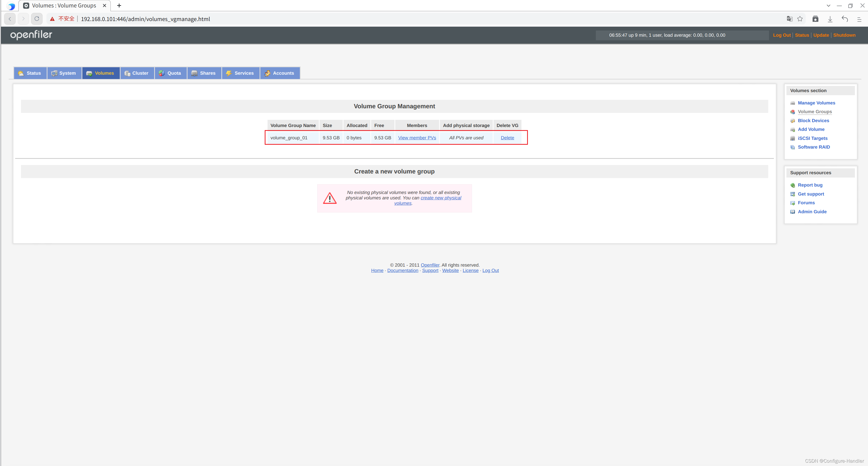The height and width of the screenshot is (466, 868).
Task: Click the Block Devices icon
Action: pos(793,120)
